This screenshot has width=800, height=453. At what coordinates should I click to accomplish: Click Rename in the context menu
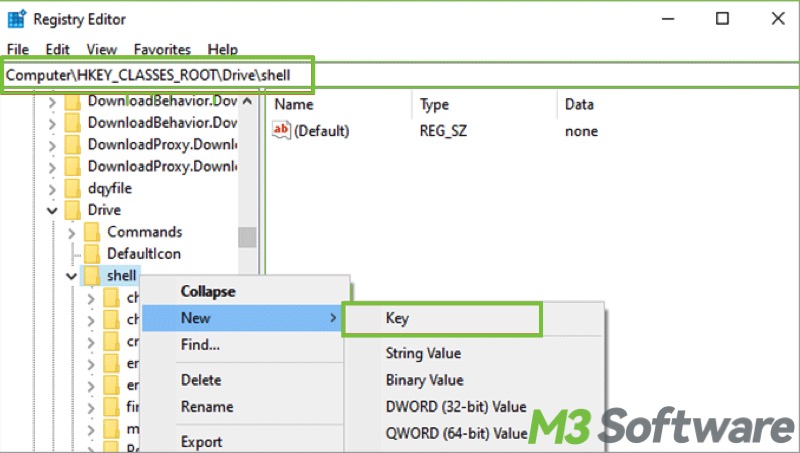[207, 407]
